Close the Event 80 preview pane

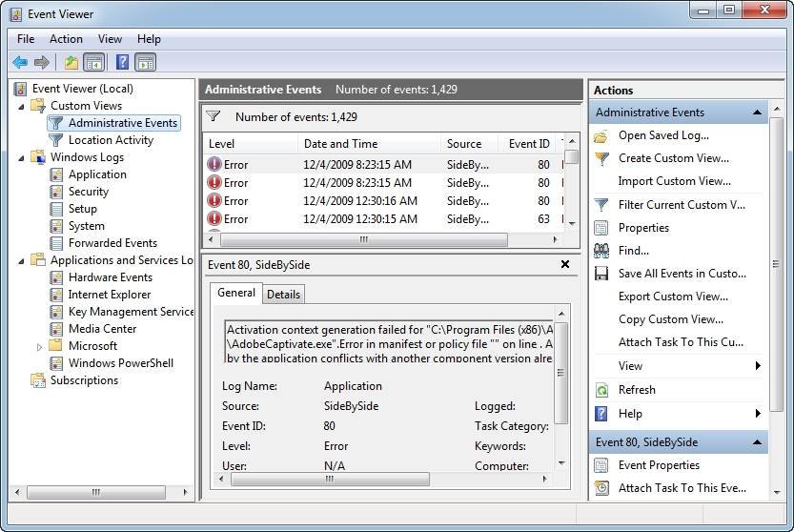click(x=565, y=264)
